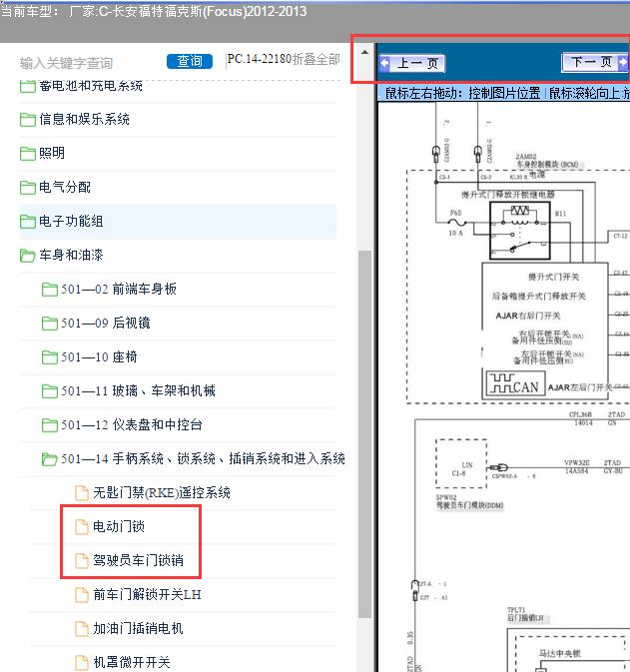Screen dimensions: 630x672
Task: Go to next page with 下一页 button
Action: [595, 63]
